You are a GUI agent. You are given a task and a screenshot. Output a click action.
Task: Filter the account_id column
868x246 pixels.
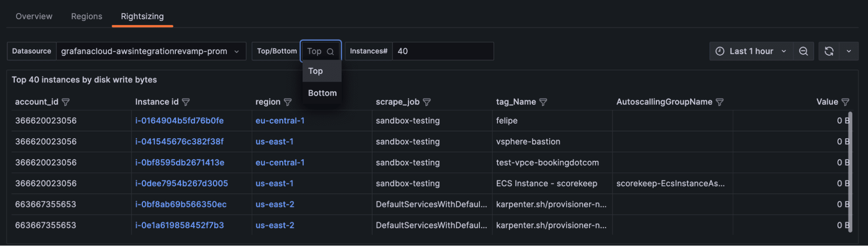pyautogui.click(x=66, y=102)
